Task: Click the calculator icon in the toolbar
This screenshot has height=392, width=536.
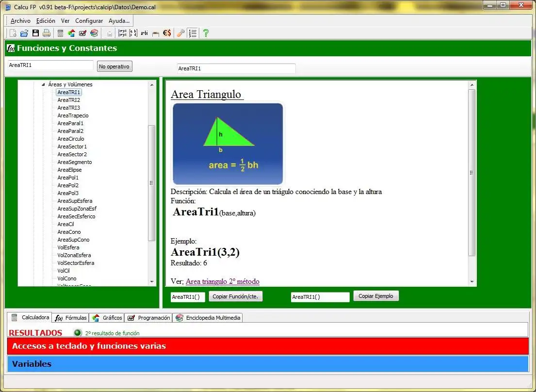Action: pyautogui.click(x=60, y=33)
